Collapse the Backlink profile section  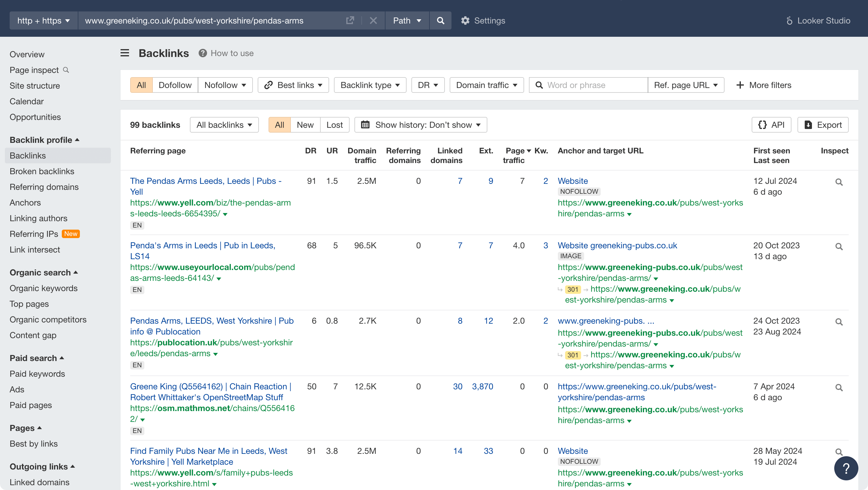coord(45,140)
